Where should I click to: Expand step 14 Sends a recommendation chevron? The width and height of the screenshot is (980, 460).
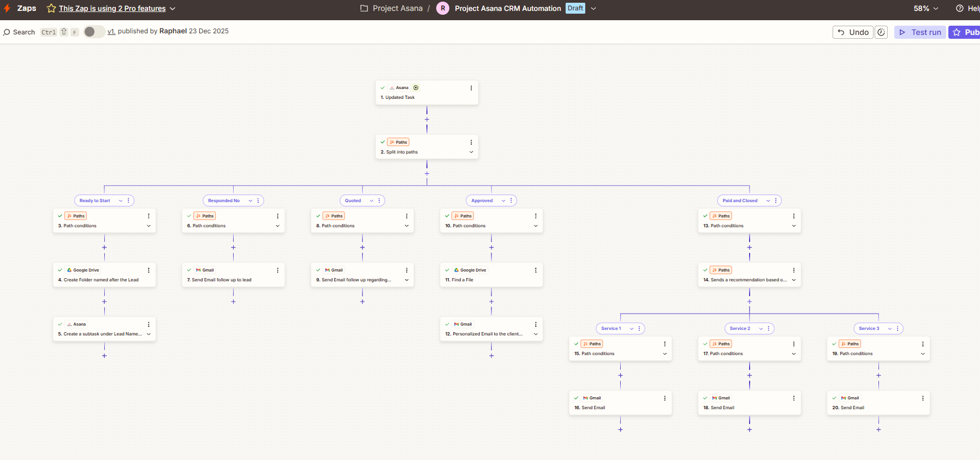pos(794,280)
